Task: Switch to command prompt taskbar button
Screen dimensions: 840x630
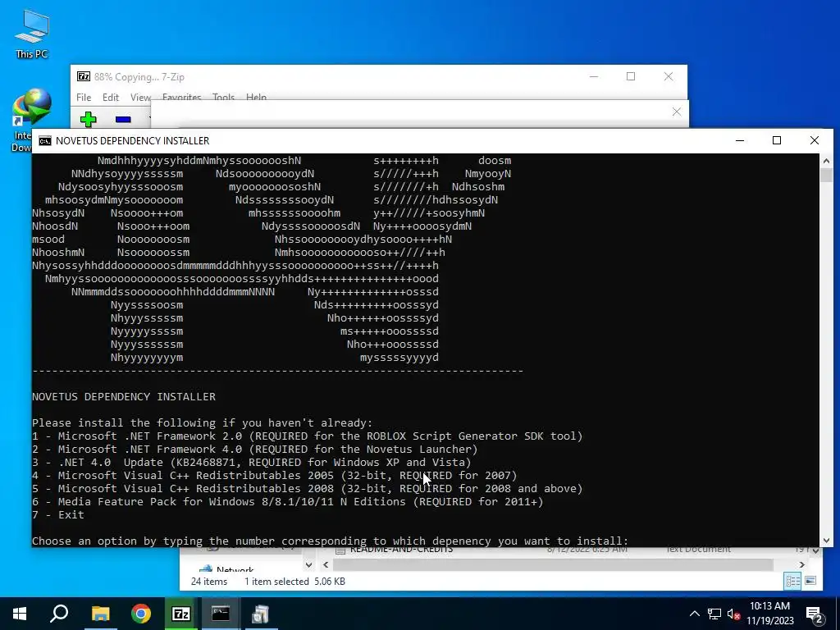Action: coord(221,614)
